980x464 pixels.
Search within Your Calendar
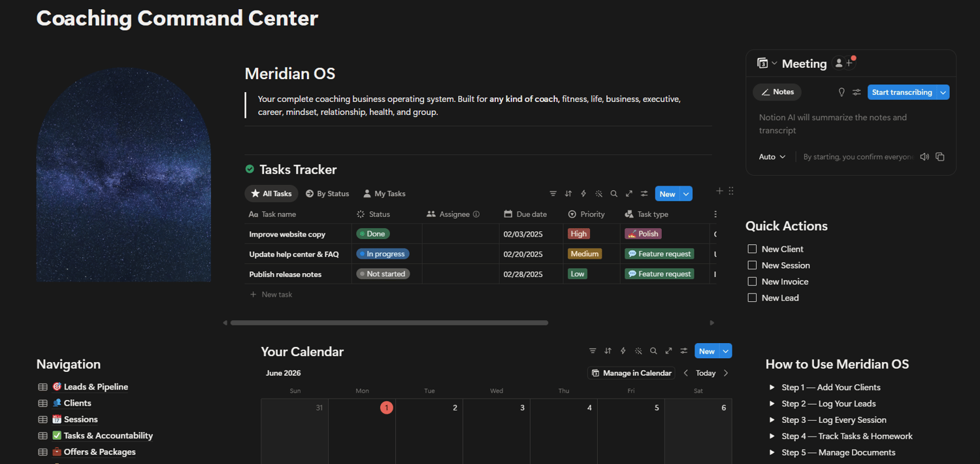(653, 351)
